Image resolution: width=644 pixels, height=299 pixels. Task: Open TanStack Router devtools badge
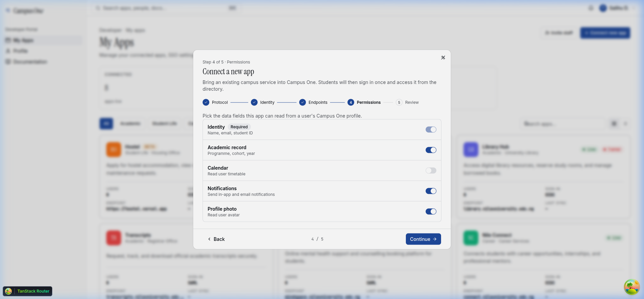(x=28, y=291)
